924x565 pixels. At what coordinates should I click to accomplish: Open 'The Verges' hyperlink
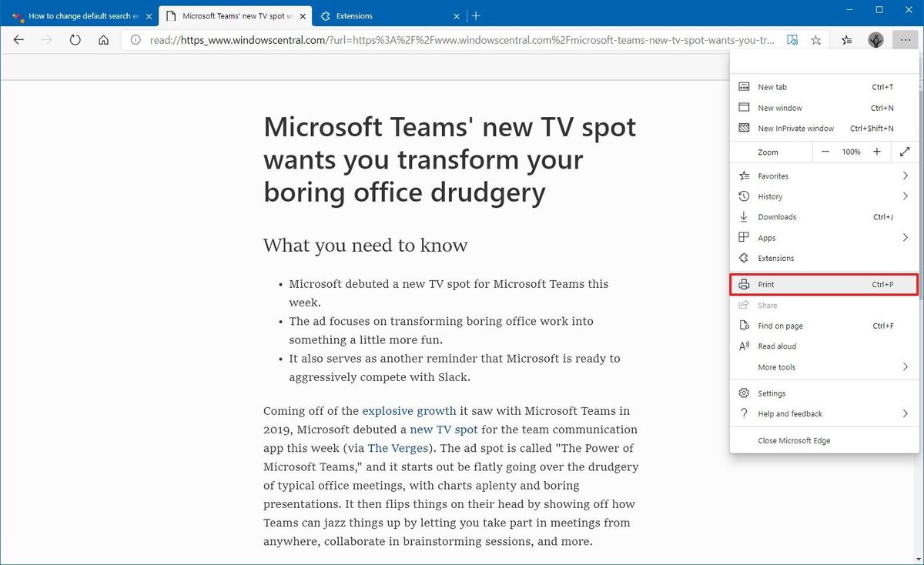(397, 448)
